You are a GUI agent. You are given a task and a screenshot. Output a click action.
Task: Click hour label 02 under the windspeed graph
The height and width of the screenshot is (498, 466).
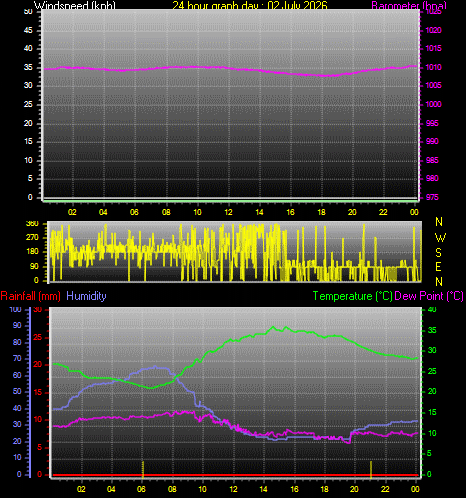point(72,212)
